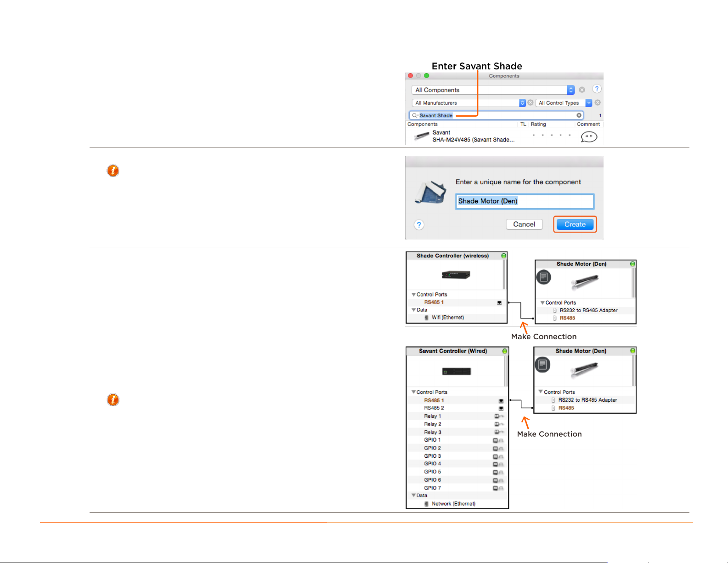Click the GPIO 3 port icon

(498, 456)
